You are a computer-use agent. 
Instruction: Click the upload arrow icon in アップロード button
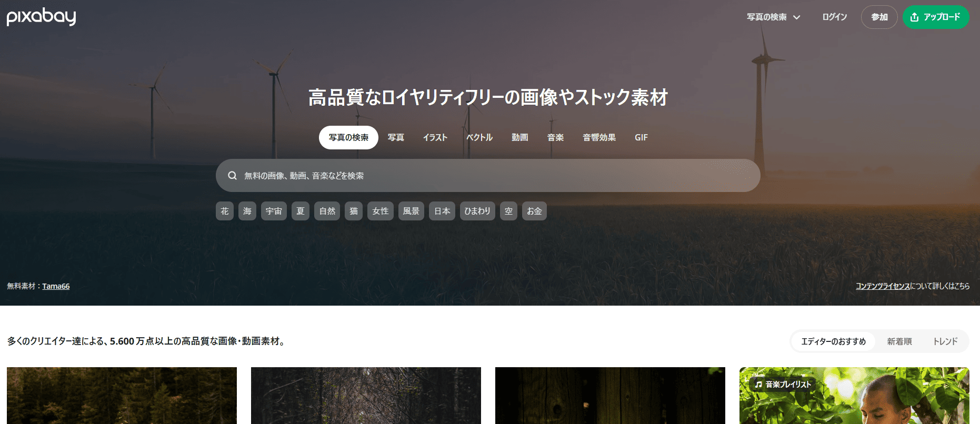[915, 17]
